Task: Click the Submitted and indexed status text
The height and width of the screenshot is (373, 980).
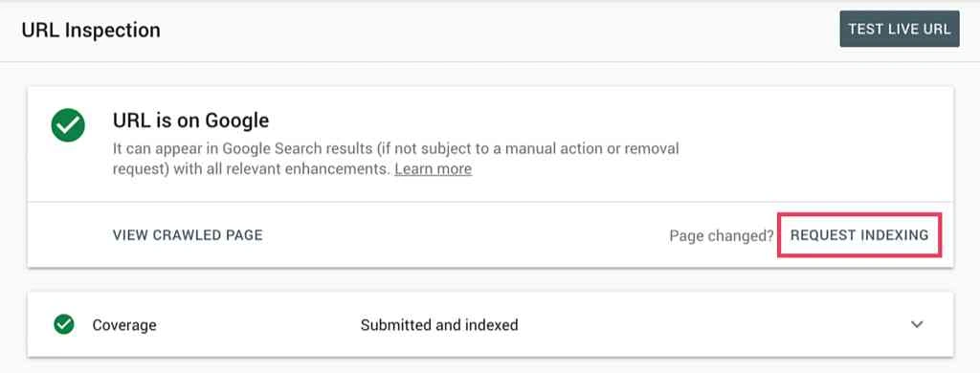Action: click(439, 325)
